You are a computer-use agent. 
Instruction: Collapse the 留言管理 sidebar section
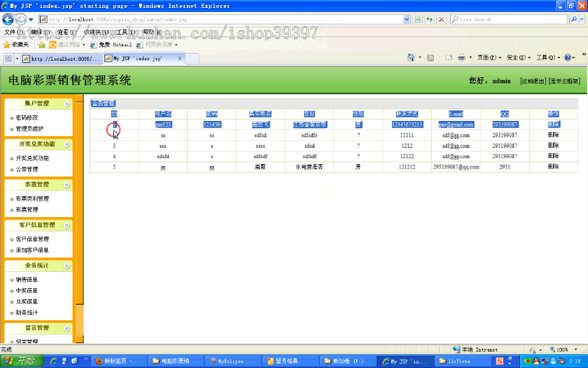(x=67, y=328)
